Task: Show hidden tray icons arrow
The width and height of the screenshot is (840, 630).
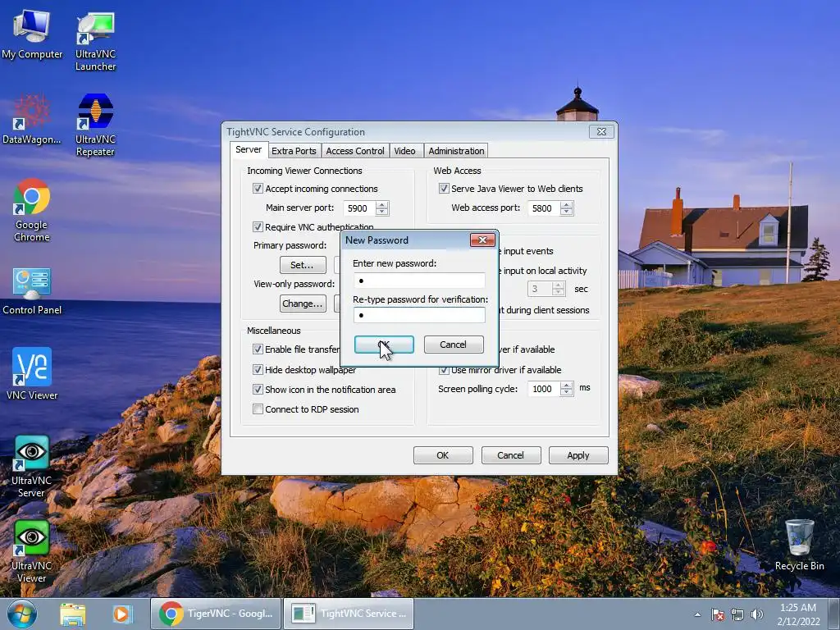Action: (x=697, y=614)
